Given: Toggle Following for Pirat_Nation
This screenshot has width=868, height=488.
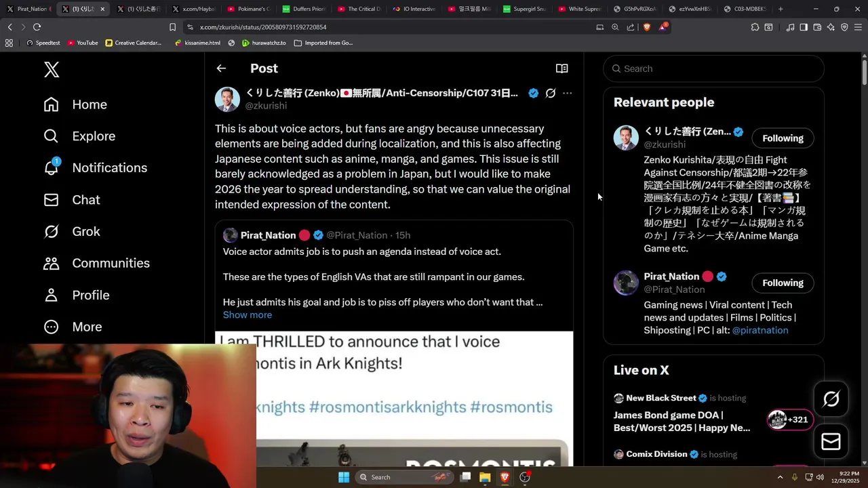Looking at the screenshot, I should (783, 283).
